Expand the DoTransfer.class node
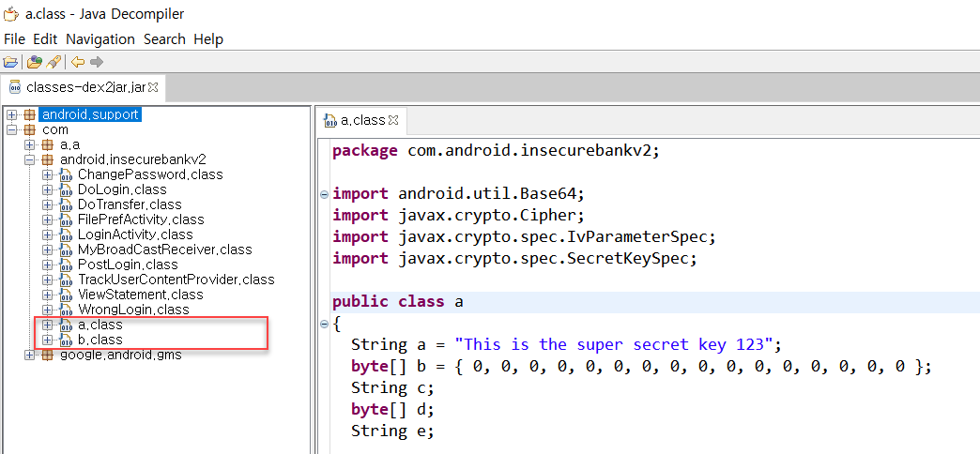 pos(48,204)
